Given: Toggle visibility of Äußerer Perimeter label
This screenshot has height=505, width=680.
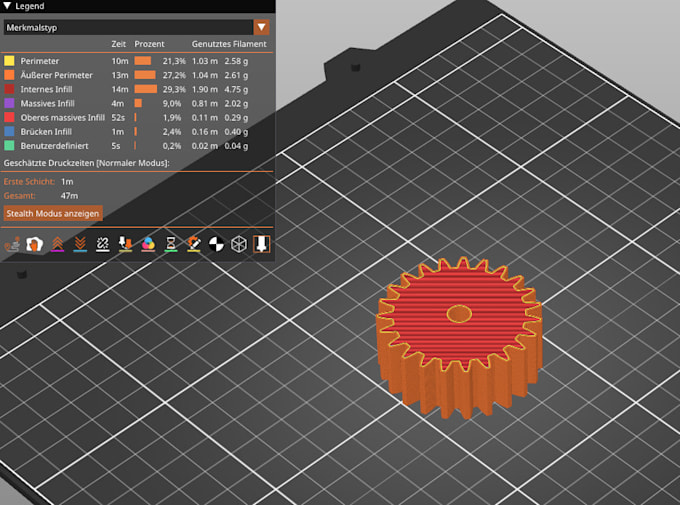Looking at the screenshot, I should pos(56,75).
